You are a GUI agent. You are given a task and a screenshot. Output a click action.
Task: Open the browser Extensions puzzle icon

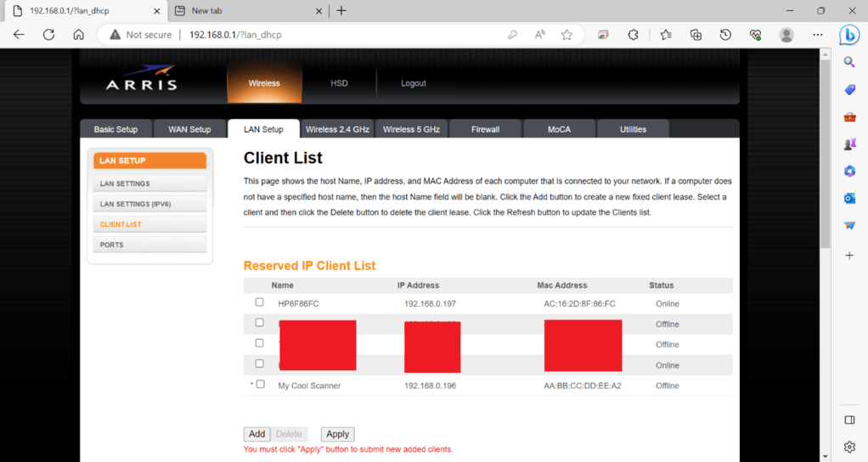pyautogui.click(x=633, y=35)
